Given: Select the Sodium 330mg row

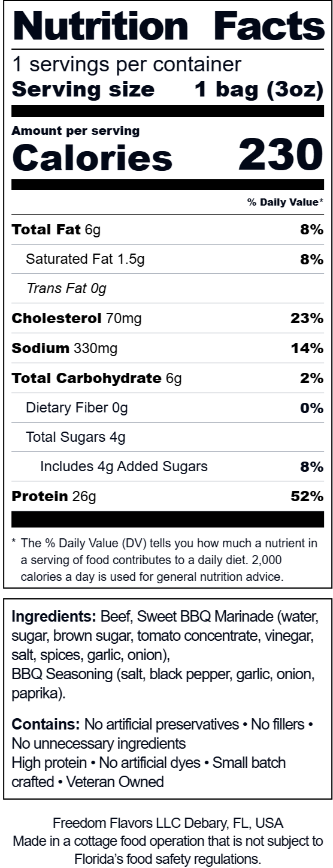Looking at the screenshot, I should pyautogui.click(x=168, y=348).
